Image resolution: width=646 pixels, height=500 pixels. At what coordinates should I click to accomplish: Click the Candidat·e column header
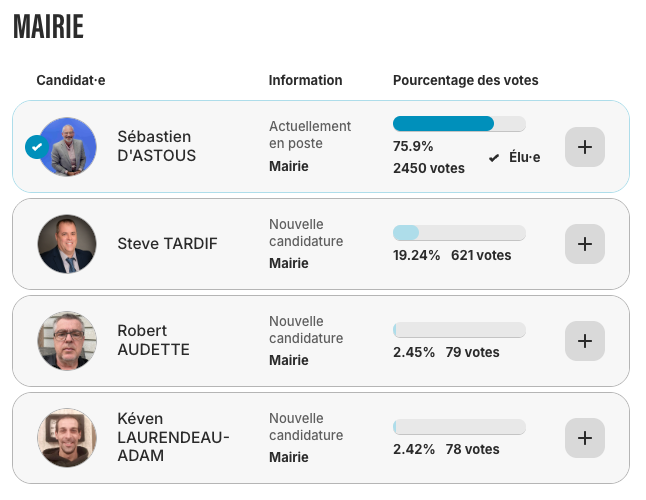click(70, 80)
